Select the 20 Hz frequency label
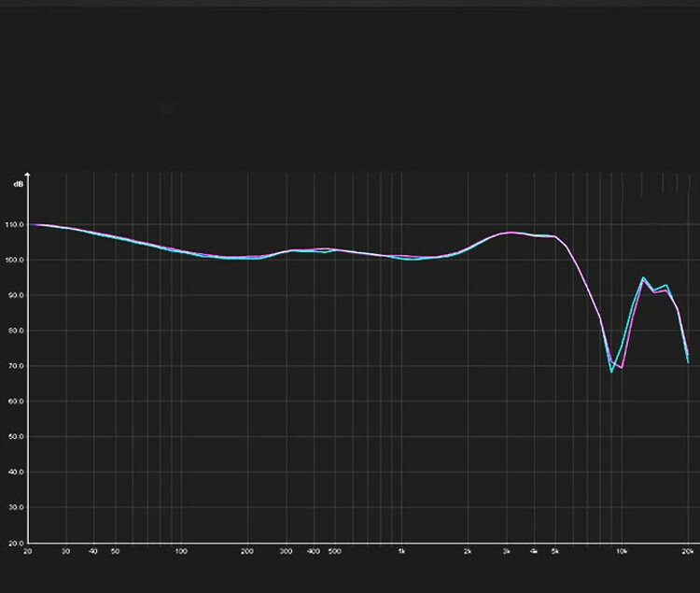This screenshot has width=700, height=593. [x=29, y=552]
